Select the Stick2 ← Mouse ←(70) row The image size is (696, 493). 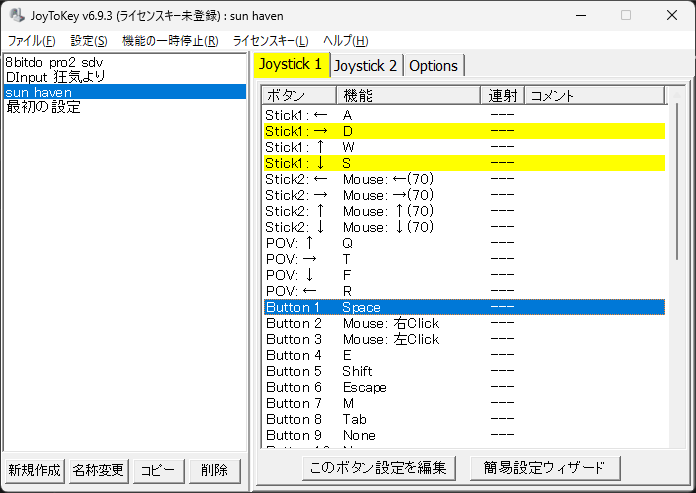point(464,179)
